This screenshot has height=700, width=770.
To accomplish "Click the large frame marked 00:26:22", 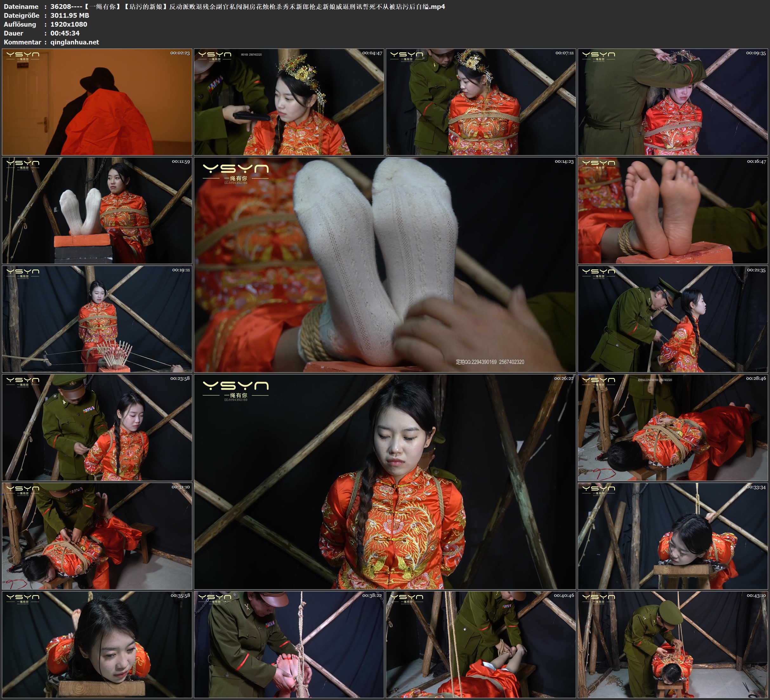I will coord(385,481).
